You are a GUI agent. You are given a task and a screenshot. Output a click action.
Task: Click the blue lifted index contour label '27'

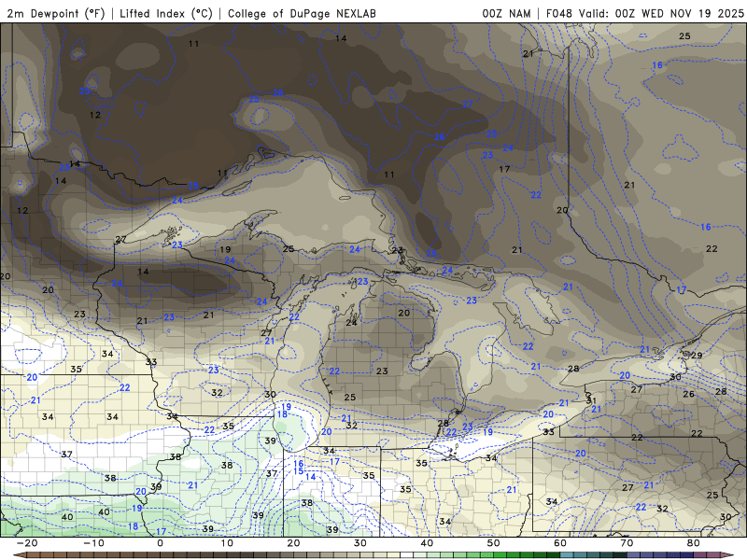[x=468, y=104]
